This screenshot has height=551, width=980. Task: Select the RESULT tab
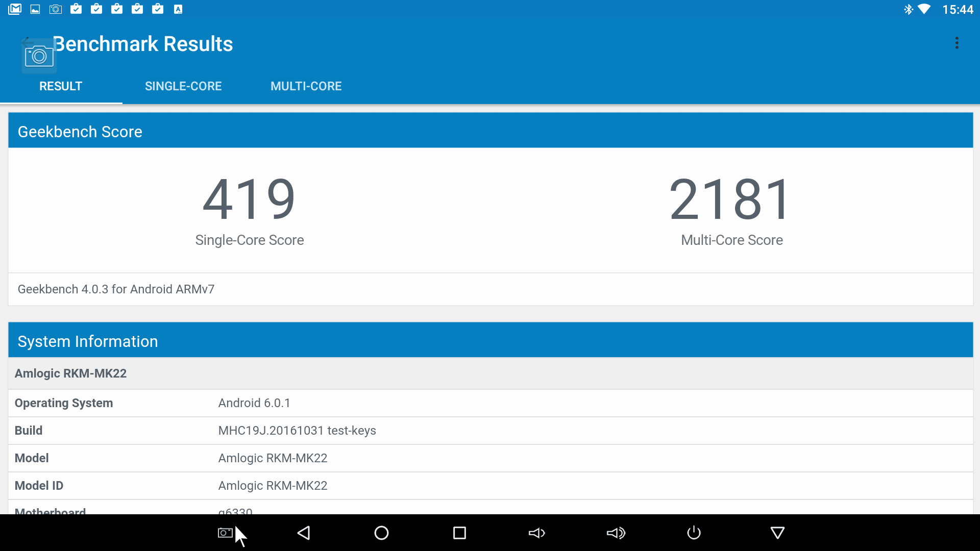tap(61, 86)
